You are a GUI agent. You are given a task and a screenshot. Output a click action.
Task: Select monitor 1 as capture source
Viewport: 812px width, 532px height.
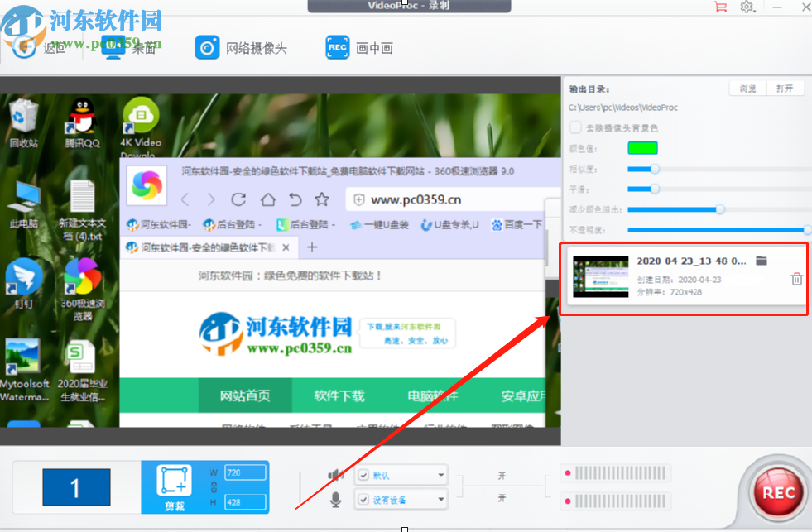75,488
